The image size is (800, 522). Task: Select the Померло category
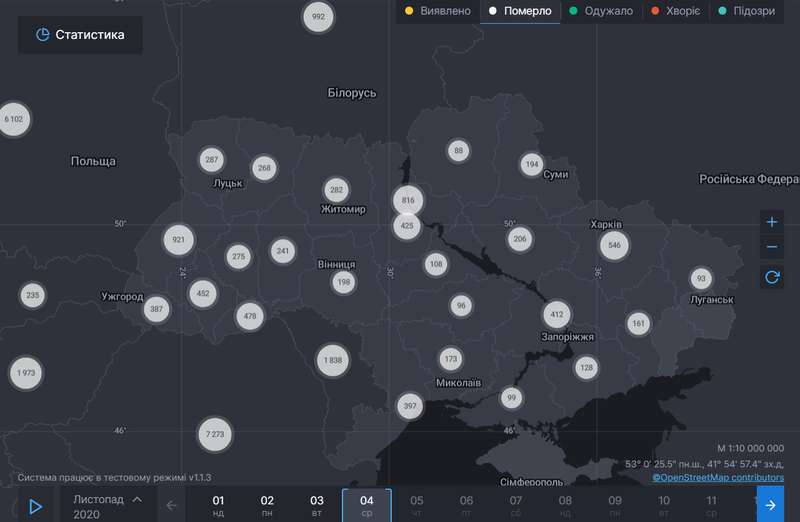click(519, 12)
